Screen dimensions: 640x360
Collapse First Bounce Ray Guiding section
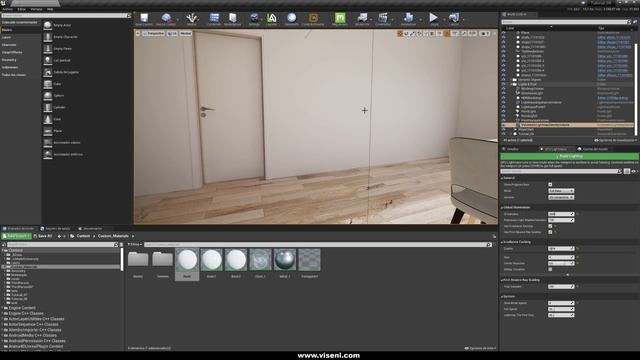pos(502,280)
